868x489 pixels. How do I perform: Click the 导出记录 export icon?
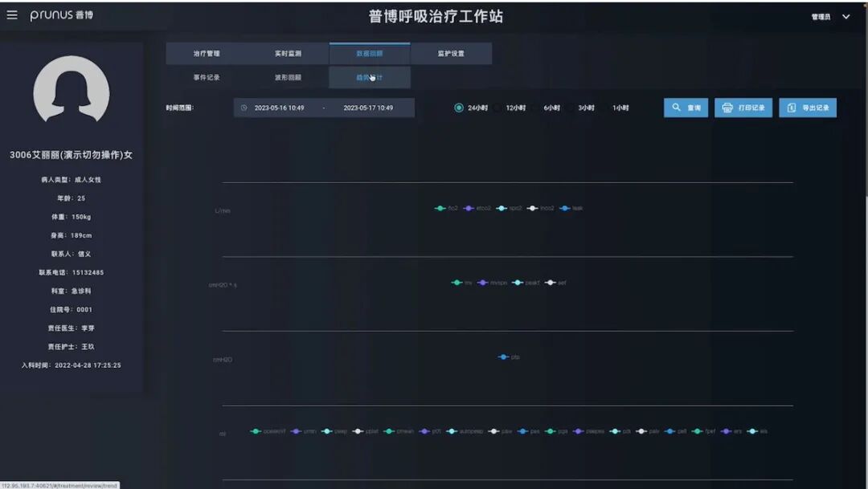tap(791, 107)
